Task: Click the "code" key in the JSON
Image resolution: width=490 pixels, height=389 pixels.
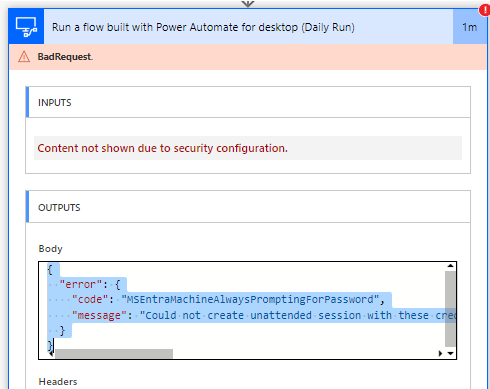Action: tap(90, 299)
